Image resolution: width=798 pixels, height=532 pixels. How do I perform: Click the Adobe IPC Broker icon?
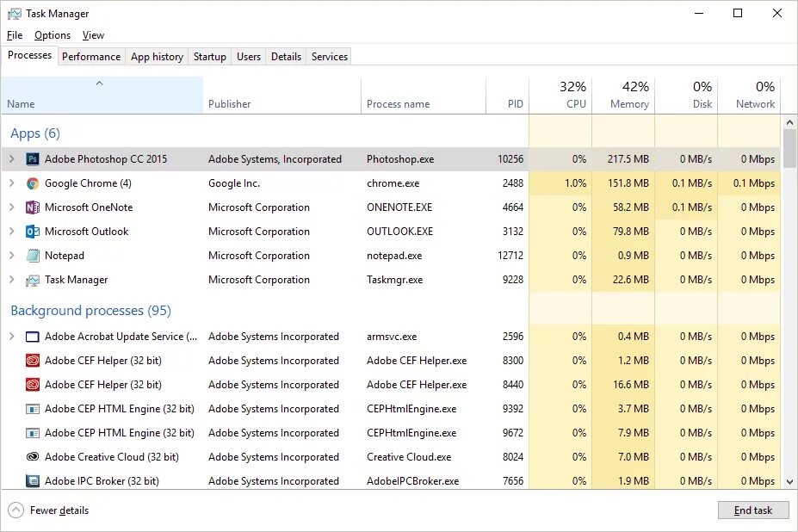[33, 481]
